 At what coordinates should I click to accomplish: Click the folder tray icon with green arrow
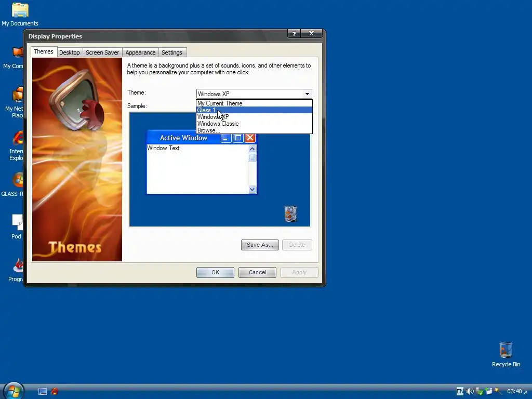[488, 392]
